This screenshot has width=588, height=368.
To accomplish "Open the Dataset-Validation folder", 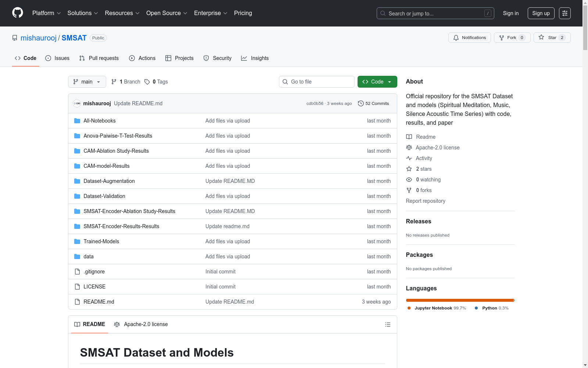I will click(x=104, y=196).
